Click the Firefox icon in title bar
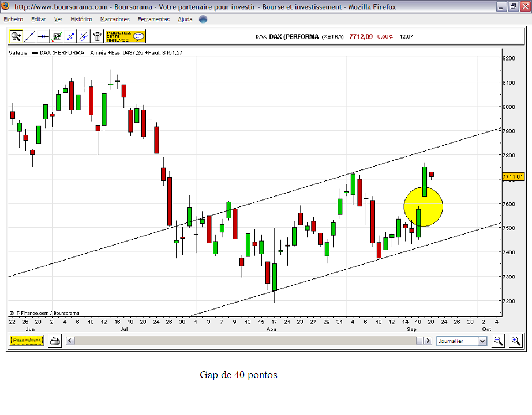The height and width of the screenshot is (415, 532). 6,6
